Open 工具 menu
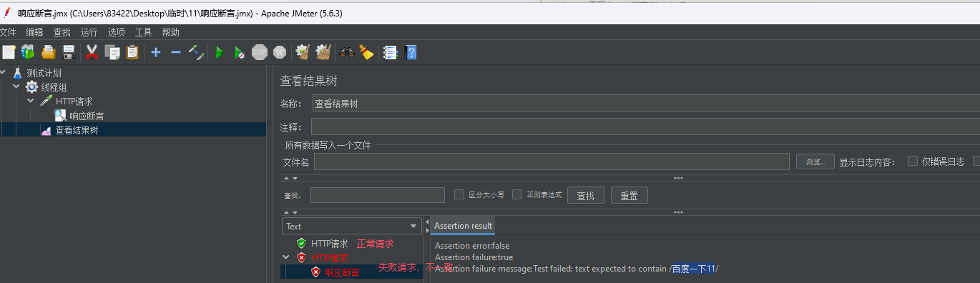 (x=143, y=32)
